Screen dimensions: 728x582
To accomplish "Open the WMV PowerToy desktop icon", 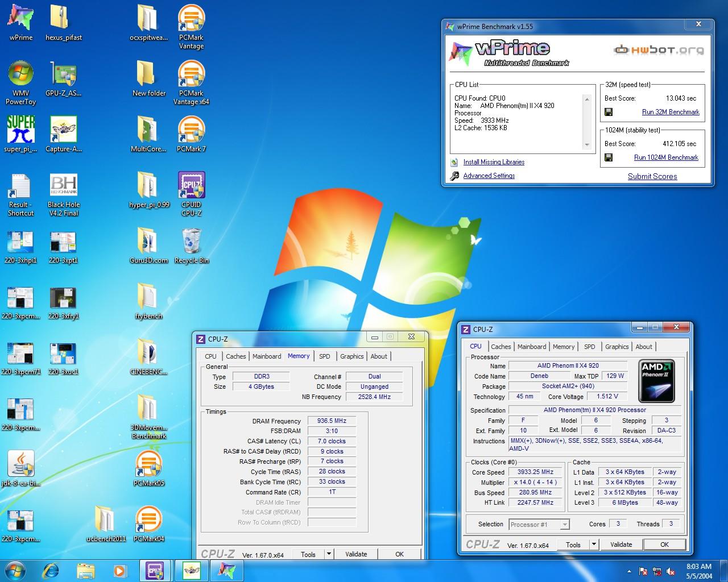I will tap(21, 82).
